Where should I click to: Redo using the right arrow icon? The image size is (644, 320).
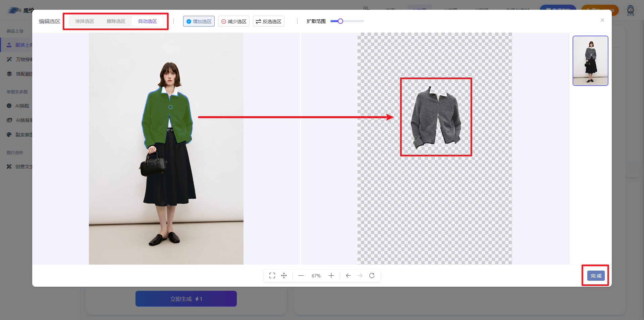[x=360, y=276]
